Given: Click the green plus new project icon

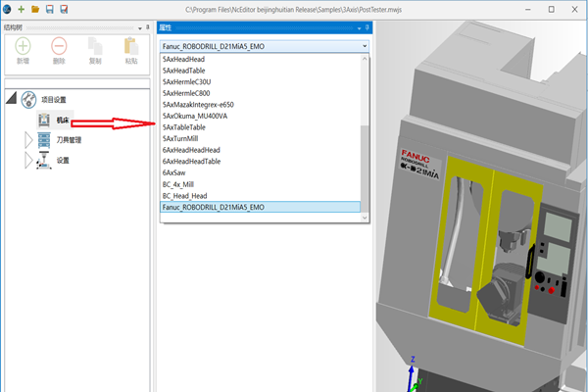Looking at the screenshot, I should [x=22, y=9].
